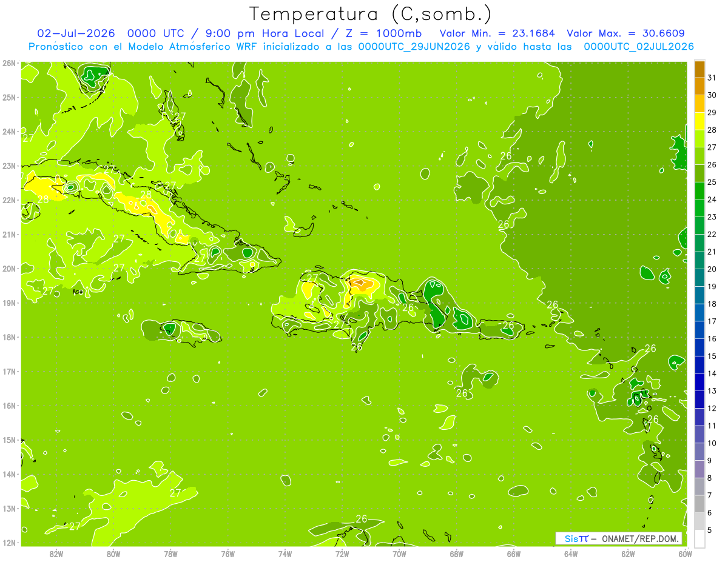The height and width of the screenshot is (562, 728).
Task: Click the '14N' latitude axis label
Action: tap(8, 474)
